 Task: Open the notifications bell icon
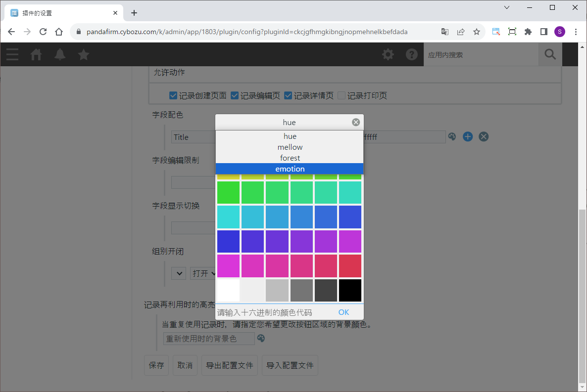click(x=60, y=54)
